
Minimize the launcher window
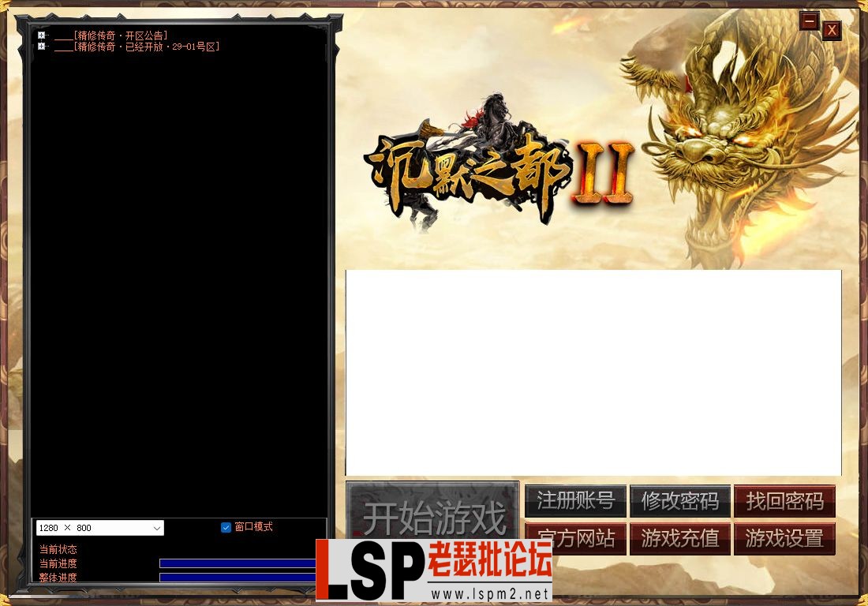tap(809, 21)
